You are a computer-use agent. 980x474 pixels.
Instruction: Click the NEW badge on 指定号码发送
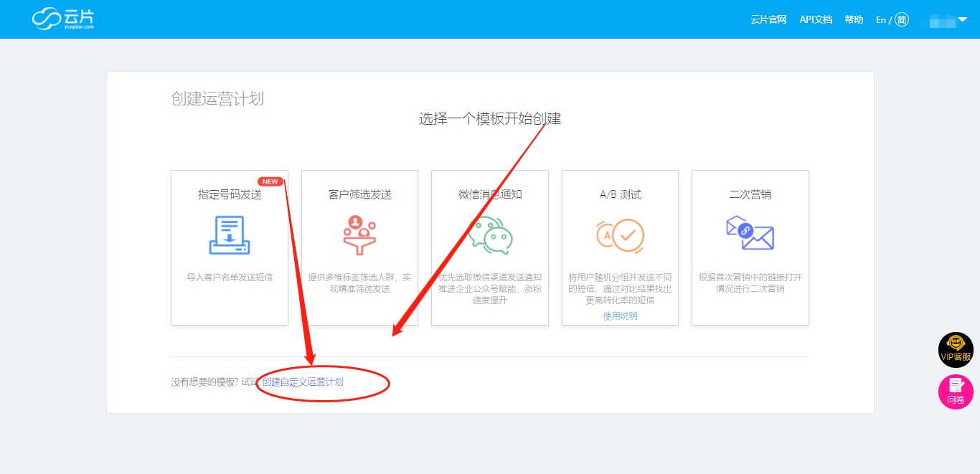point(270,181)
